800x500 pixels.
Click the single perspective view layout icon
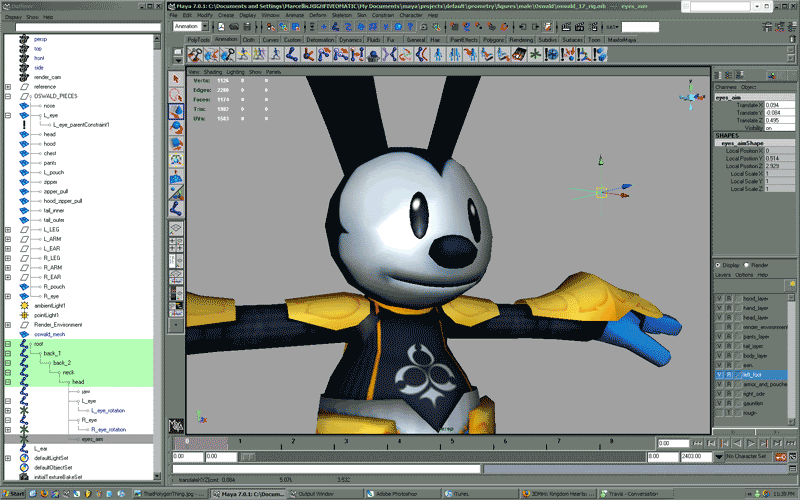tap(176, 229)
